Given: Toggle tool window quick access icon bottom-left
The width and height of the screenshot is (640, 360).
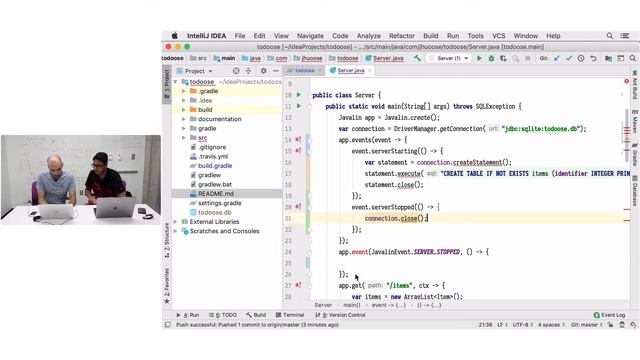Looking at the screenshot, I should [x=167, y=325].
